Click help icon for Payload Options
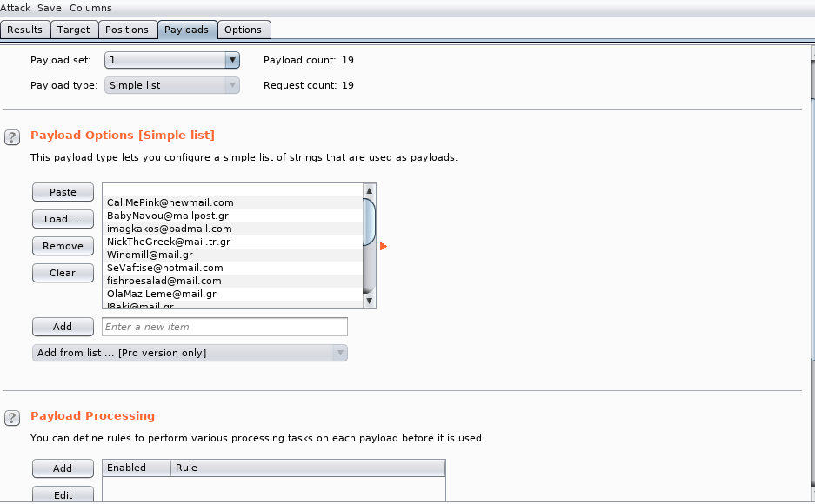The image size is (815, 504). (12, 137)
